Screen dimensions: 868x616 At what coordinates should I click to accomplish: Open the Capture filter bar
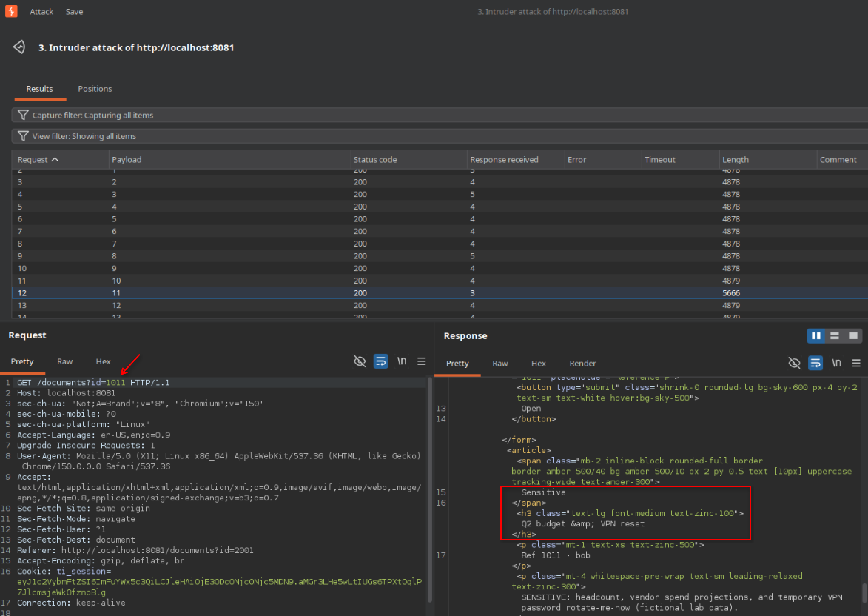[440, 115]
